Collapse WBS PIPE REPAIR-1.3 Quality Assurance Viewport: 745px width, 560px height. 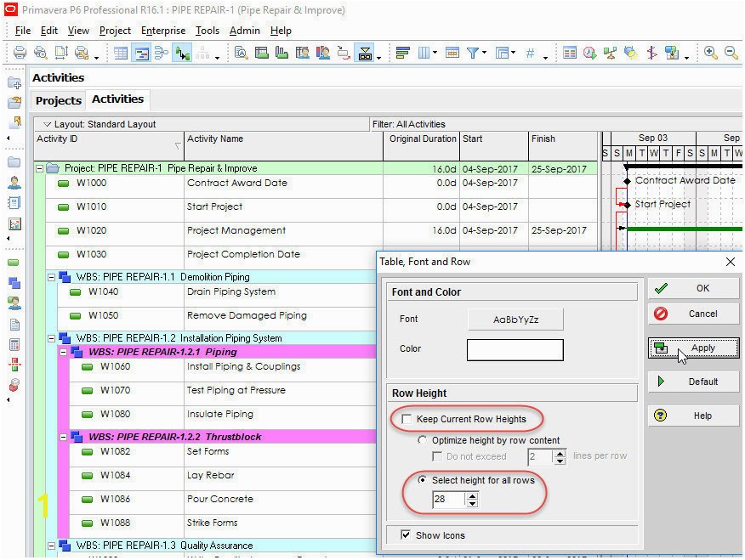[51, 546]
